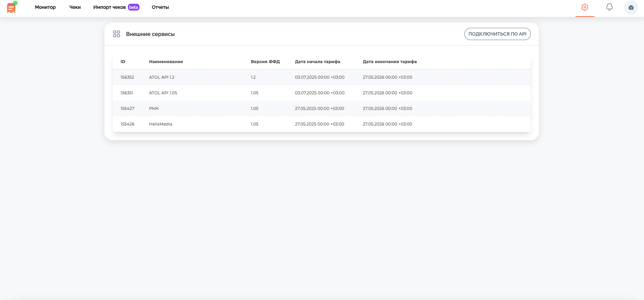Click the Дата окончания тарифа header
Image resolution: width=644 pixels, height=300 pixels.
point(390,62)
